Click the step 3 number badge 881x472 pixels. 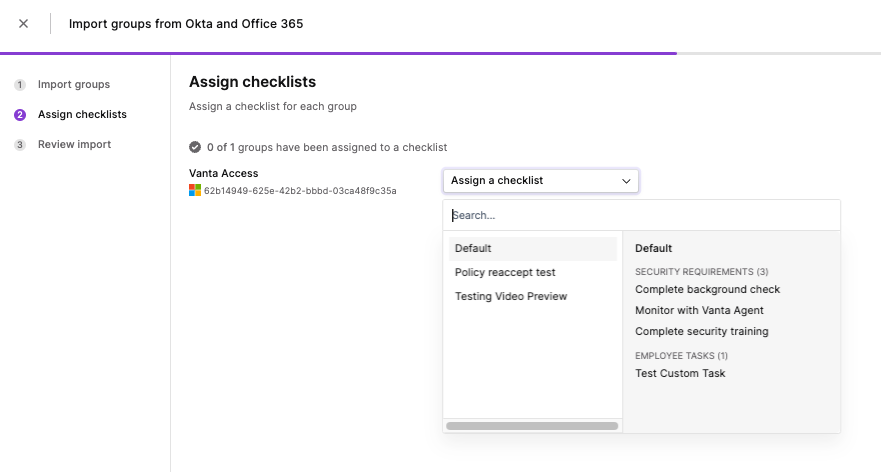20,145
